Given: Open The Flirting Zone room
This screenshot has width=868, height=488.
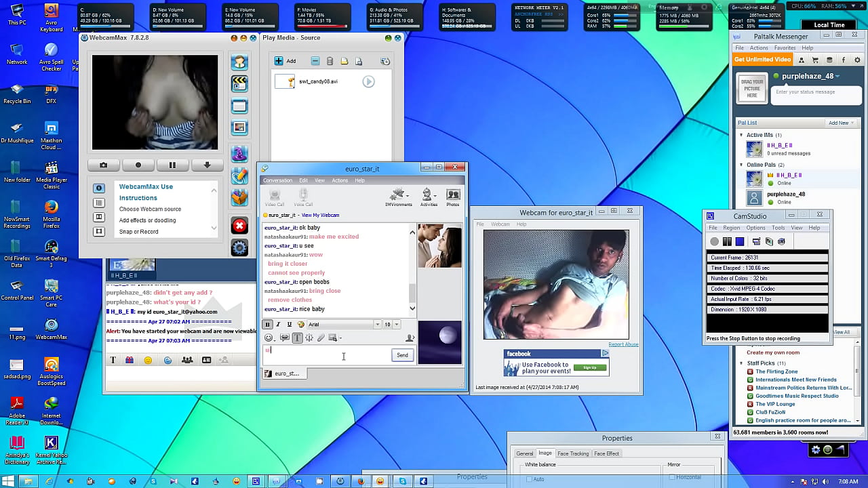Looking at the screenshot, I should point(776,371).
